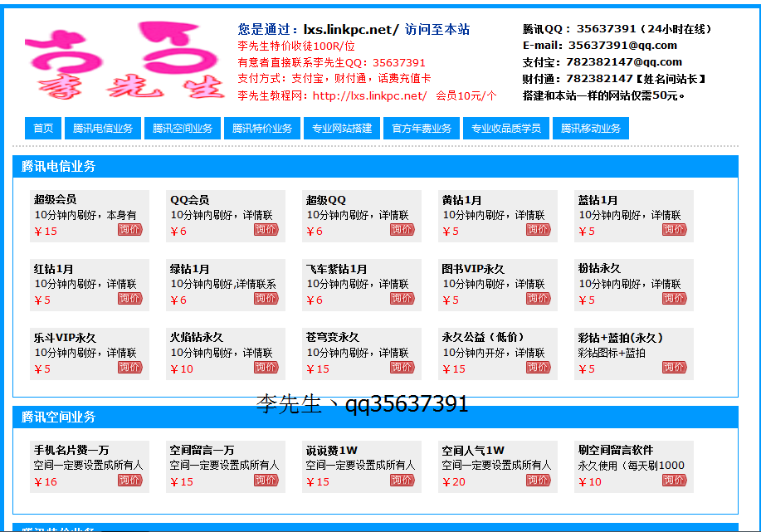Open the 飞车紫钻1月 product title

coord(336,268)
